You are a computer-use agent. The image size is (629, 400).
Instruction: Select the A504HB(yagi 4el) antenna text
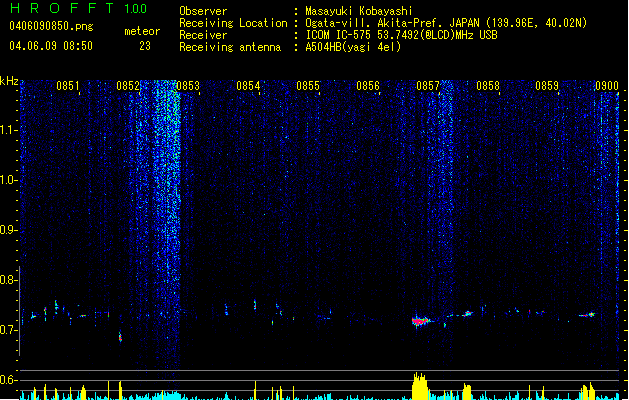[x=353, y=47]
